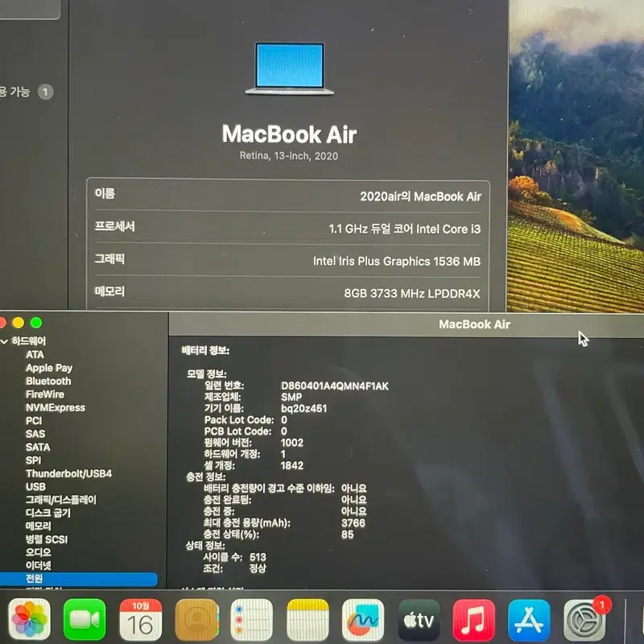The height and width of the screenshot is (644, 644).
Task: Click the graphics value Intel Iris Plus Graphics 1536 MB
Action: pos(397,261)
